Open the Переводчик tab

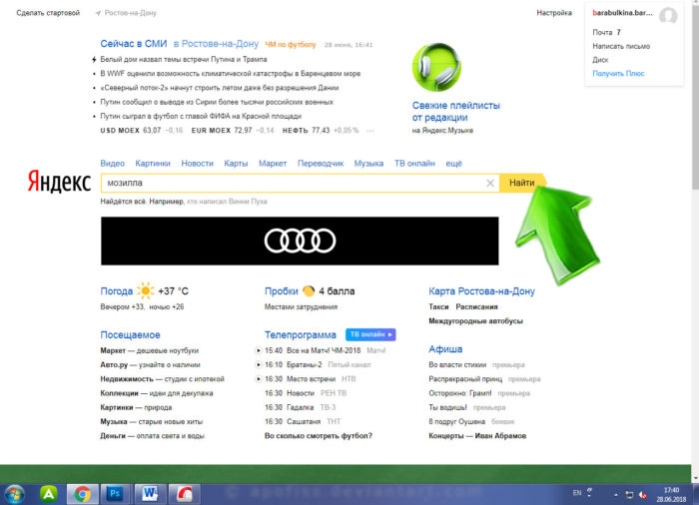[321, 164]
